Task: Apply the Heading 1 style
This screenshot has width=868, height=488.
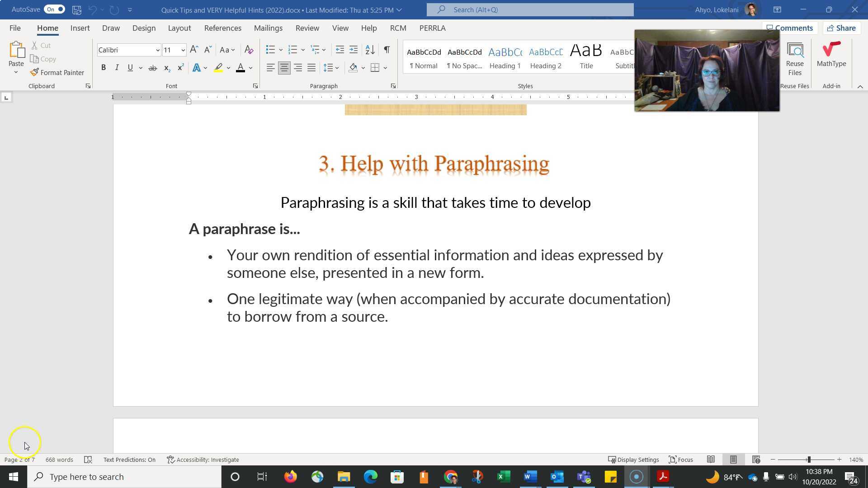Action: (x=505, y=57)
